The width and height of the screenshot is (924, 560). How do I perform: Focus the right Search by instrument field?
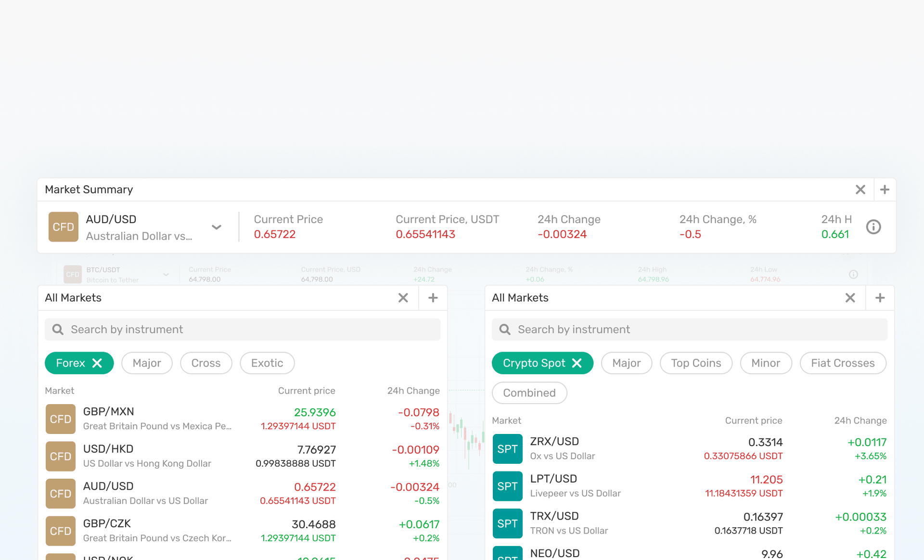click(x=690, y=330)
